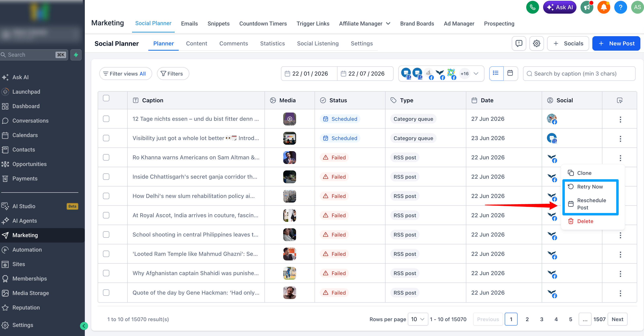Click the Ask AI button in top bar

(x=560, y=7)
